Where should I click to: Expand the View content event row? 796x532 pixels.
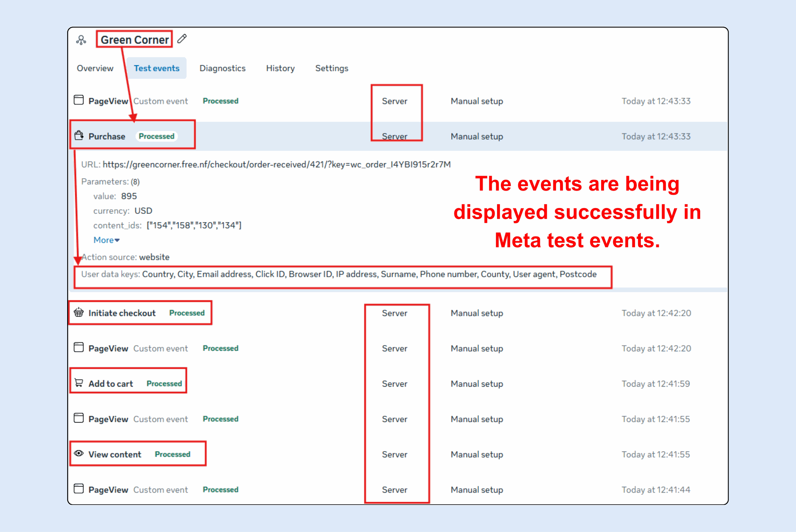(115, 455)
